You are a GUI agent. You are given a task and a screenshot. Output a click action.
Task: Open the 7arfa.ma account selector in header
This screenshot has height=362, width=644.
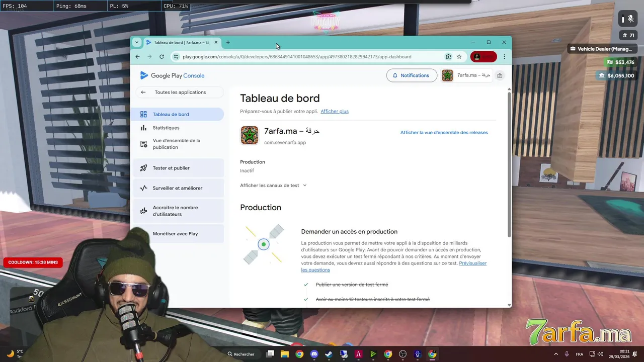coord(466,75)
